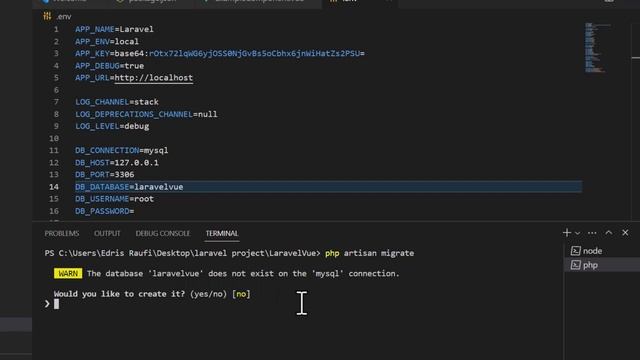Screen dimensions: 640x360
Task: Click the .env breadcrumb file icon
Action: click(x=47, y=16)
